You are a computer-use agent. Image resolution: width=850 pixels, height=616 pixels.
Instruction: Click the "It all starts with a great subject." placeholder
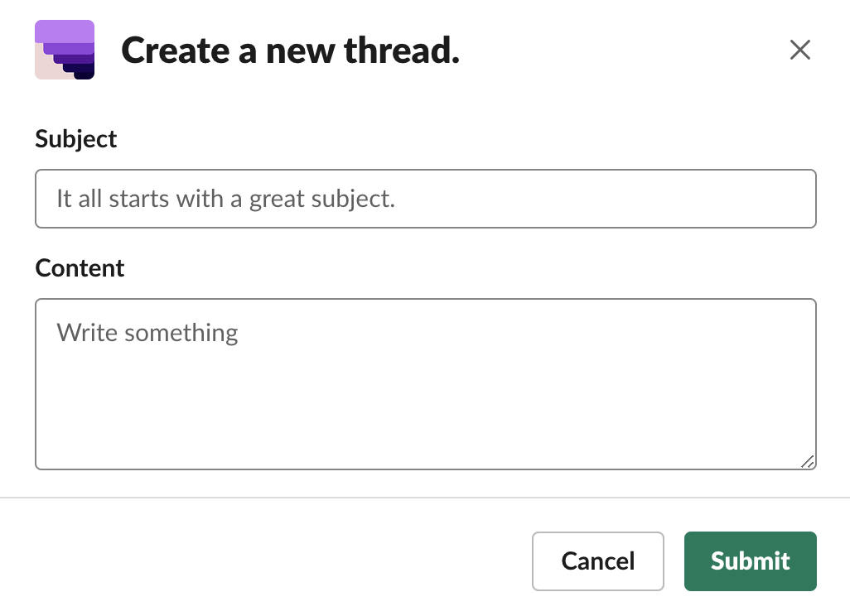coord(225,199)
